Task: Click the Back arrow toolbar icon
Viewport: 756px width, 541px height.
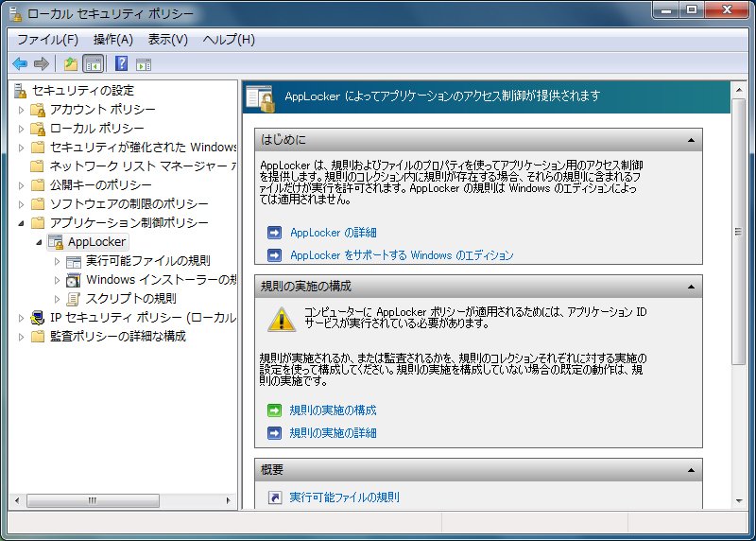Action: coord(20,63)
